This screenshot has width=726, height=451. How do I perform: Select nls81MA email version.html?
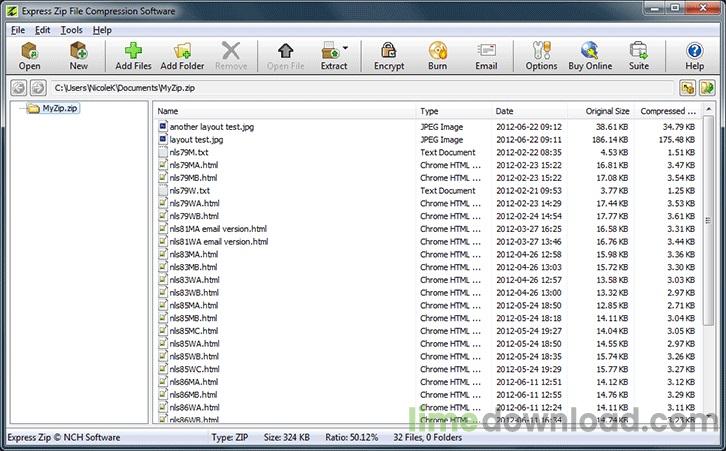tap(218, 229)
